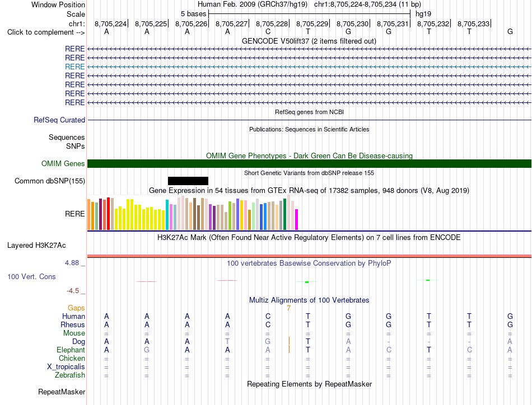Open Repeating Elements by RepeatMasker title
This screenshot has height=405, width=532.
(309, 384)
